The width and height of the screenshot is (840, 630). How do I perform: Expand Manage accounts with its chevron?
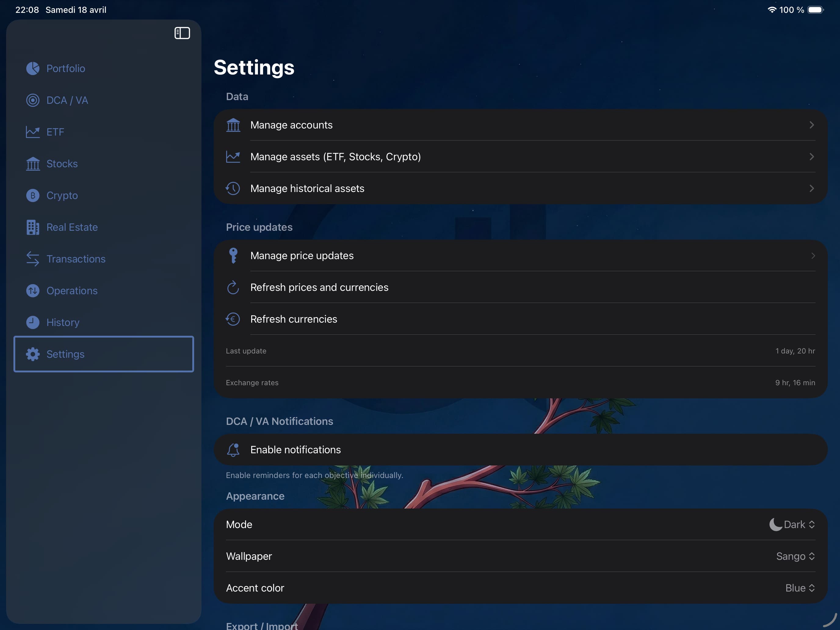coord(812,125)
